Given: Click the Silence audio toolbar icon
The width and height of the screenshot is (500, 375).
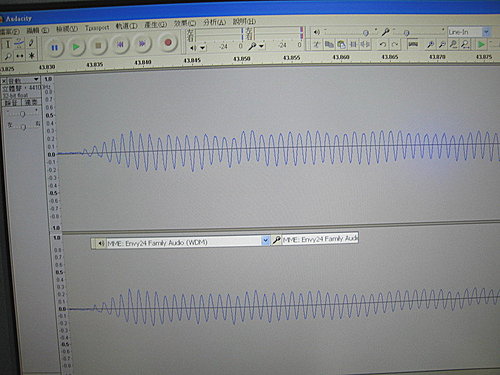Looking at the screenshot, I should [x=365, y=44].
